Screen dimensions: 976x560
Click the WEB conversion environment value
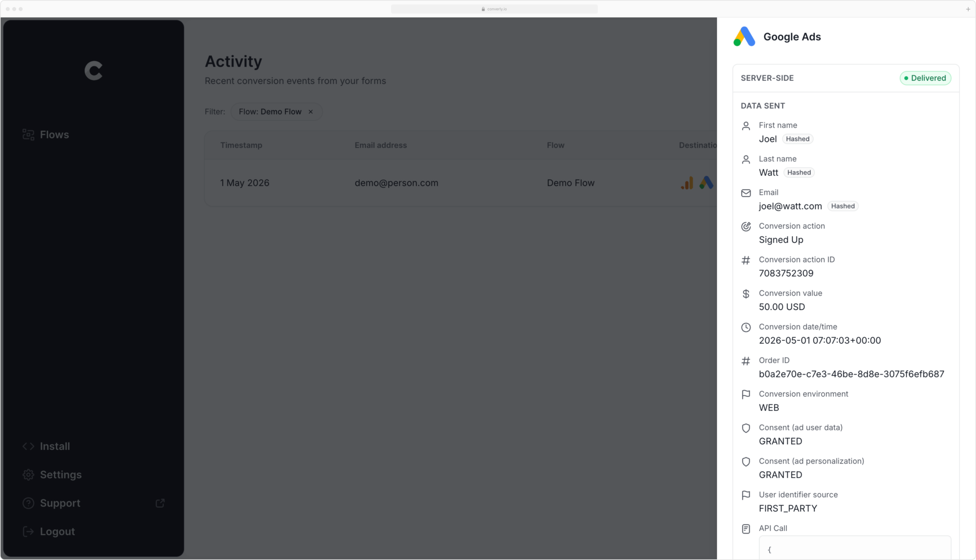click(x=769, y=408)
